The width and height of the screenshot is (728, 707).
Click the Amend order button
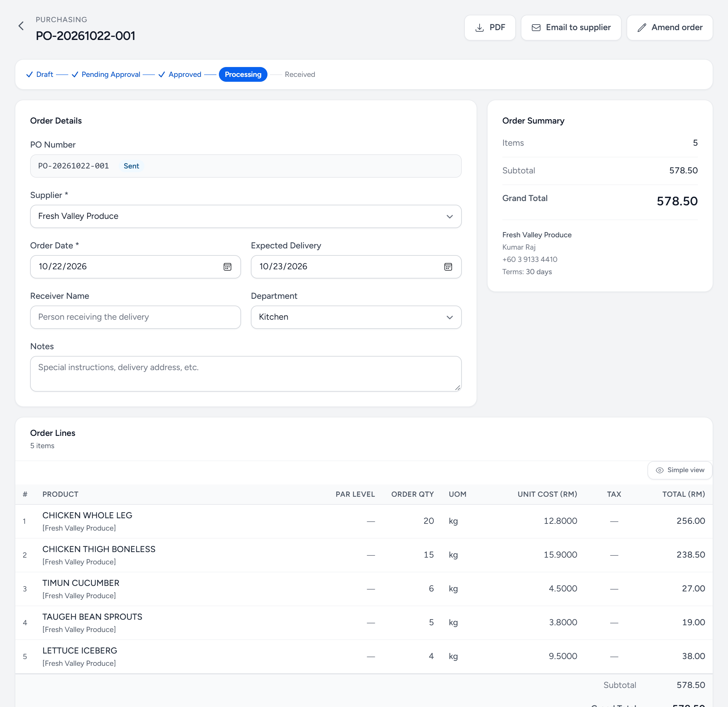[x=669, y=27]
